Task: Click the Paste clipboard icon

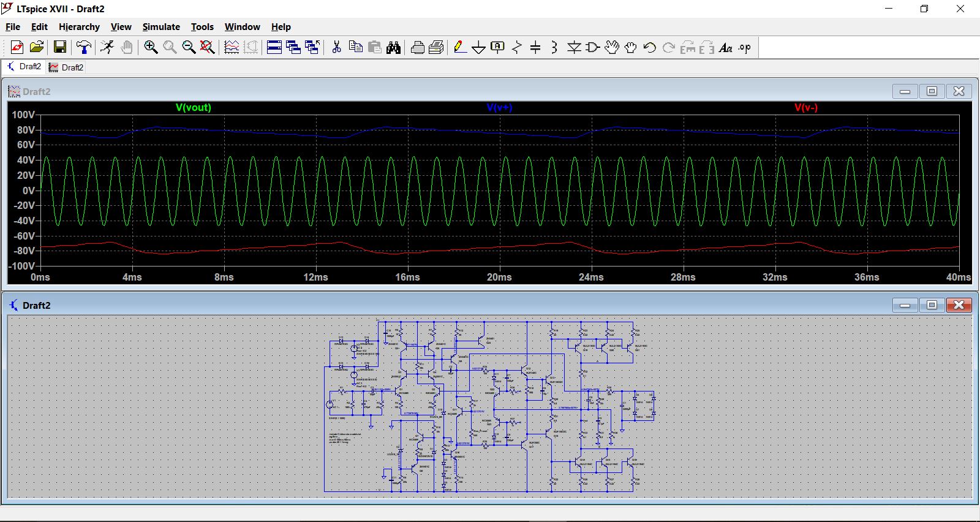Action: pyautogui.click(x=375, y=47)
